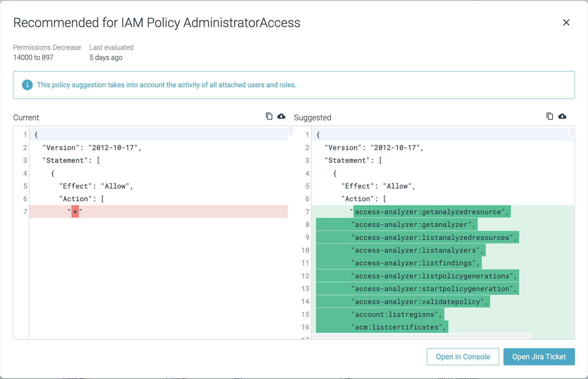Click the access-analyzer:listfindings line
The image size is (588, 379).
(443, 263)
